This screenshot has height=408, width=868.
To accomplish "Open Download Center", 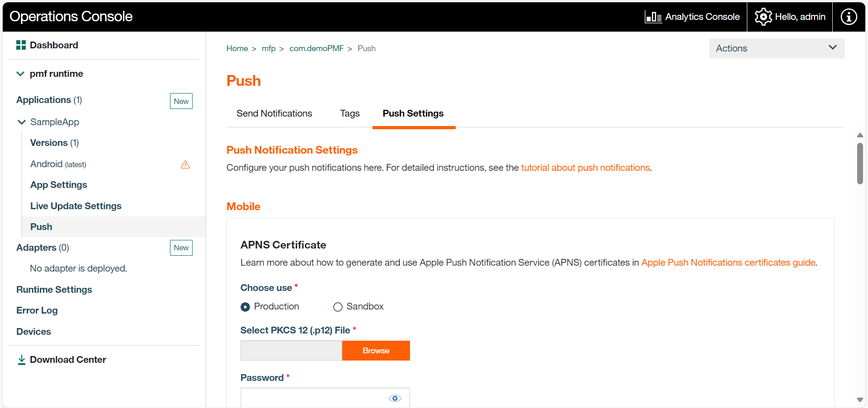I will pos(68,360).
